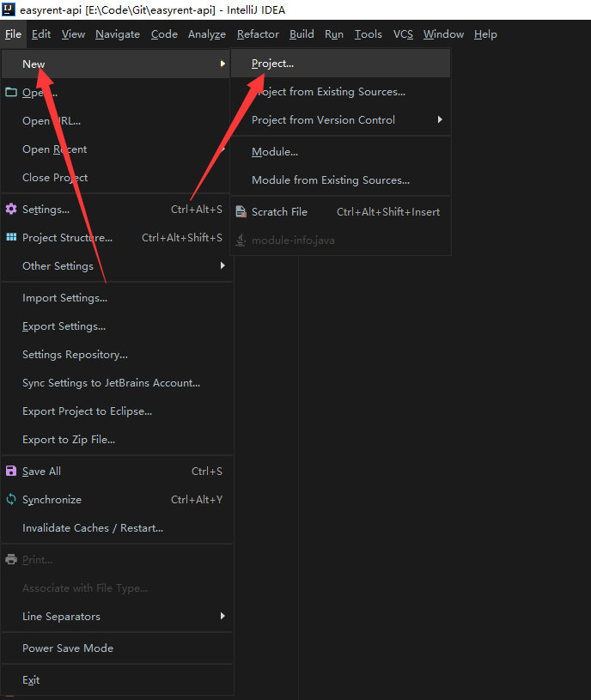Choose Export Project to Eclipse...
591x700 pixels.
tap(116, 411)
